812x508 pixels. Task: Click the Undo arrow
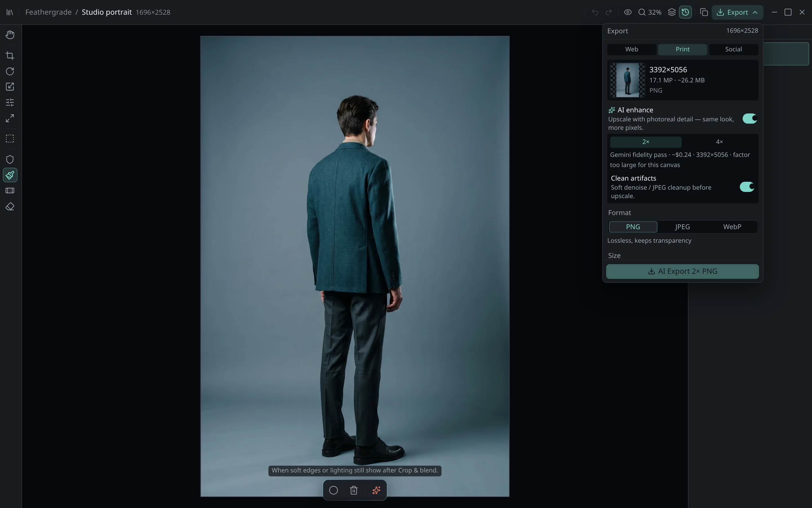point(595,12)
